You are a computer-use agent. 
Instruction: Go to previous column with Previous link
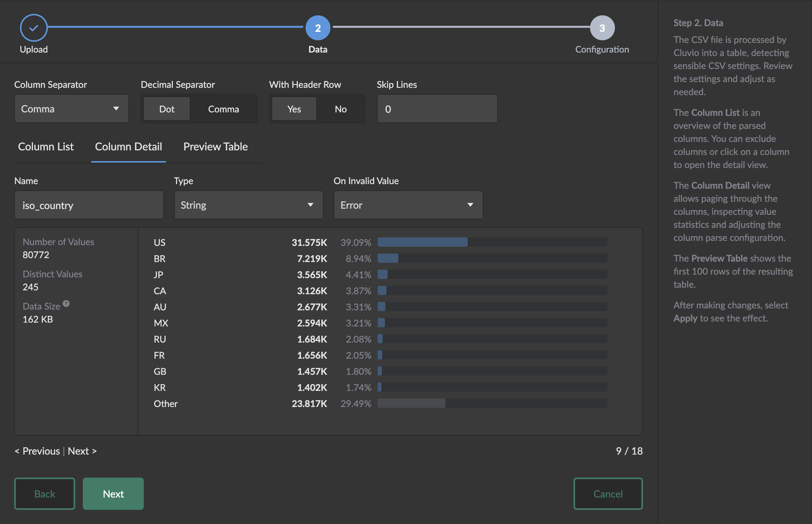[x=37, y=451]
